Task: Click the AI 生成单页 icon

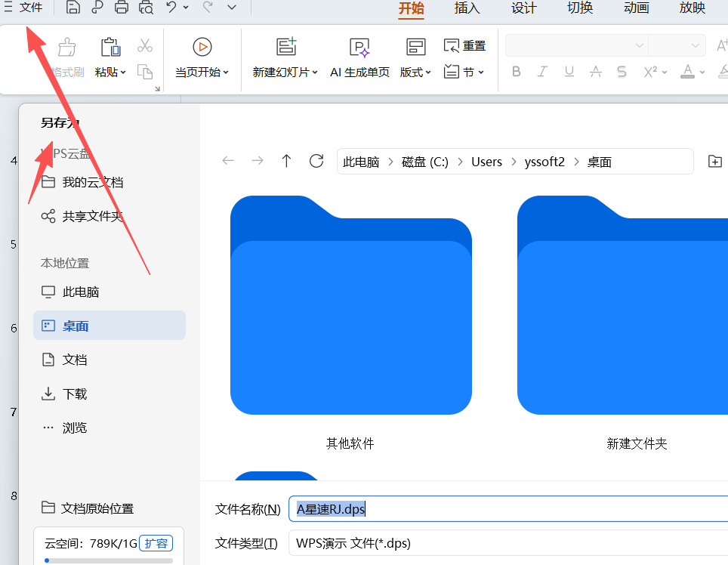Action: click(359, 47)
